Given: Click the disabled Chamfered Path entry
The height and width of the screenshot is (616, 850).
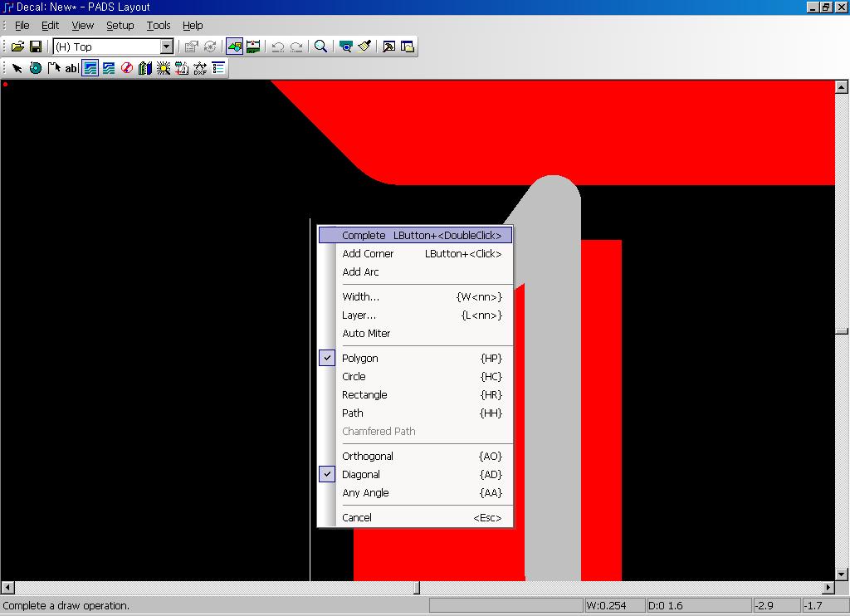Looking at the screenshot, I should (x=415, y=432).
